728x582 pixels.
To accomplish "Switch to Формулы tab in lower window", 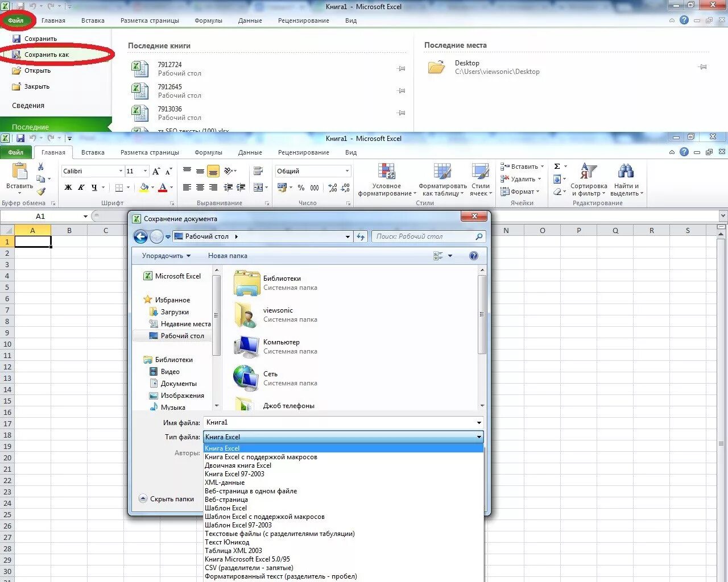I will click(x=208, y=152).
